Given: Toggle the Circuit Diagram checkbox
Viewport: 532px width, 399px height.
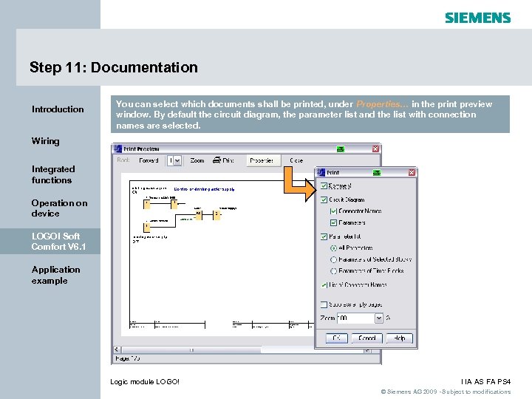Looking at the screenshot, I should (324, 199).
